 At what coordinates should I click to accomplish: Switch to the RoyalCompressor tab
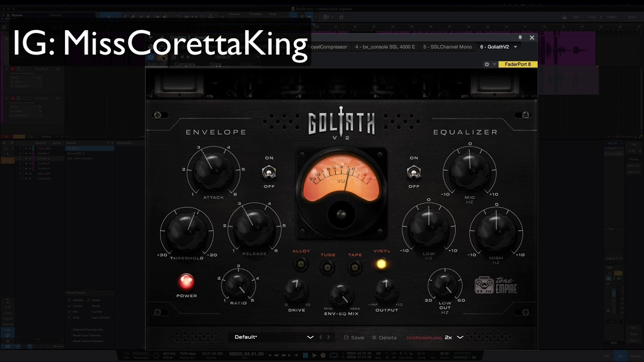click(x=328, y=47)
